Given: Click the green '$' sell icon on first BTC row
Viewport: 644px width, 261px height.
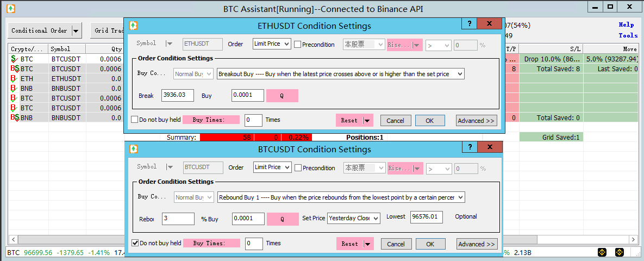Looking at the screenshot, I should [x=14, y=59].
